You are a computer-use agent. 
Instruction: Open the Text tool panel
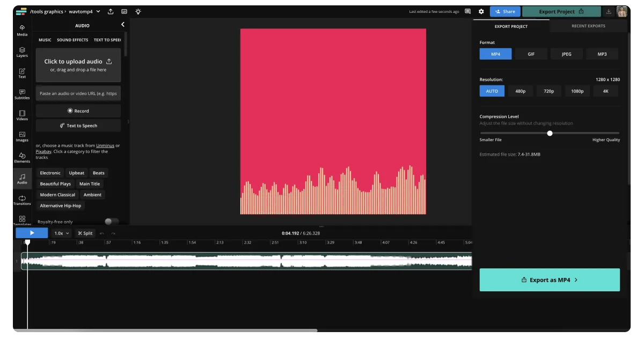[22, 74]
